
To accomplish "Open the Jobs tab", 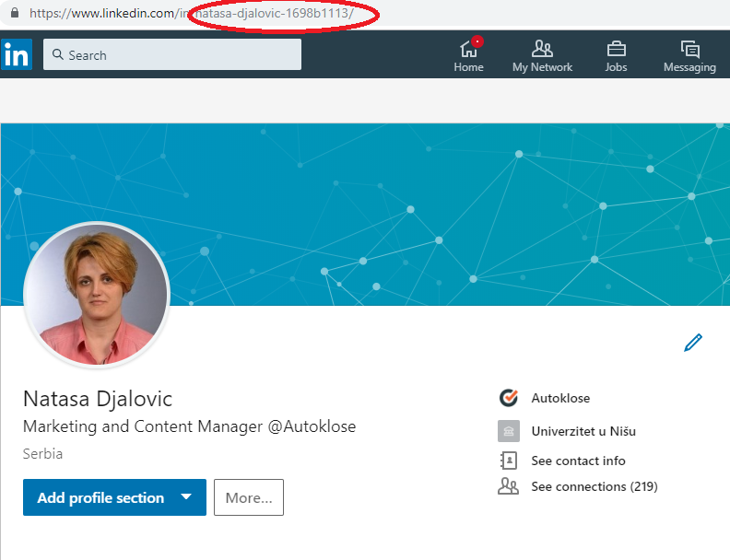I will (x=616, y=55).
